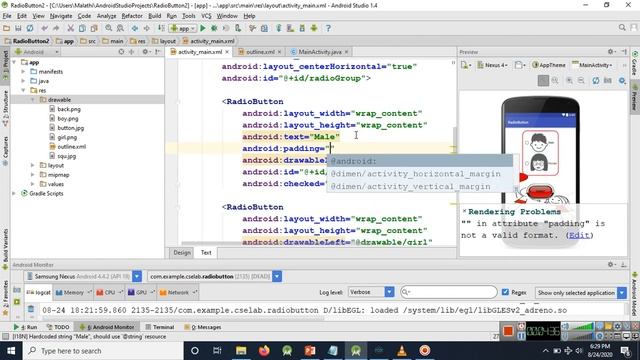Open the Messages tool window
The width and height of the screenshot is (640, 360).
click(x=203, y=327)
